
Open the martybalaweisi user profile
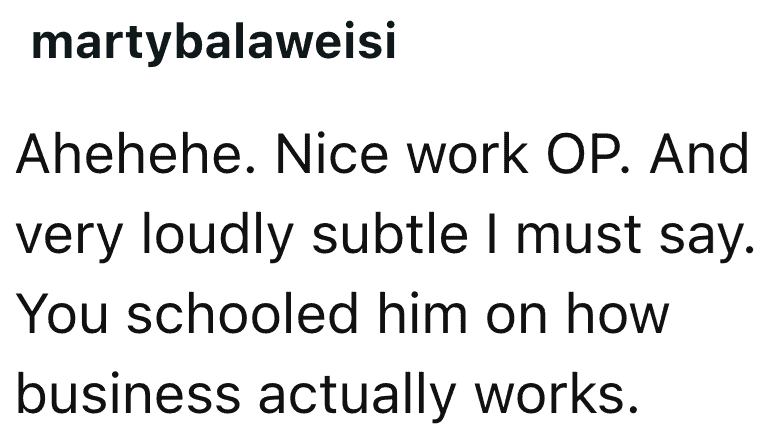213,42
